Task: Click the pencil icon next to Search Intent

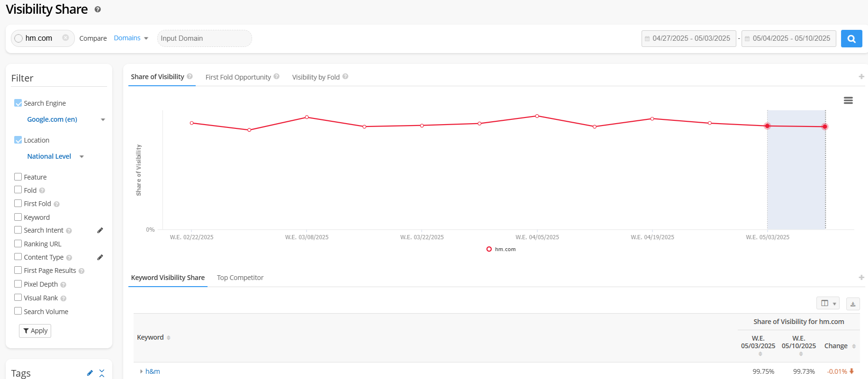Action: (x=100, y=230)
